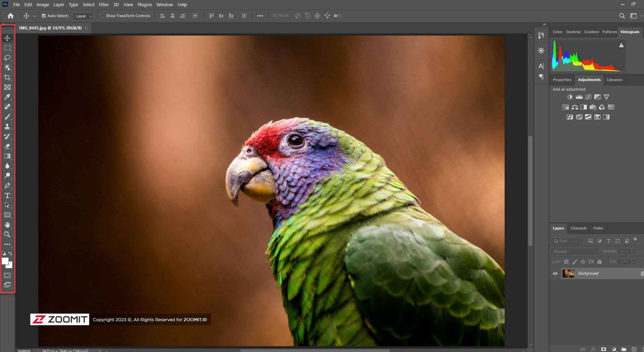Viewport: 644px width, 352px height.
Task: Open the layer Kind filter dropdown
Action: pos(568,241)
